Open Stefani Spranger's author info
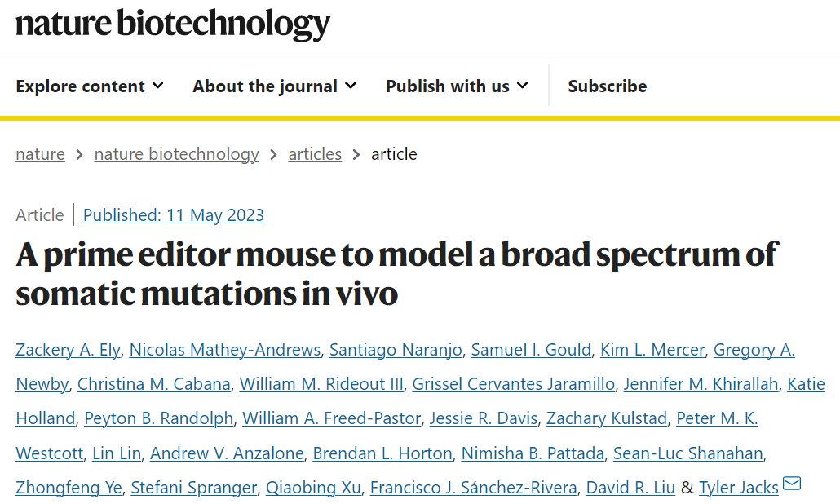The image size is (840, 504). (193, 488)
